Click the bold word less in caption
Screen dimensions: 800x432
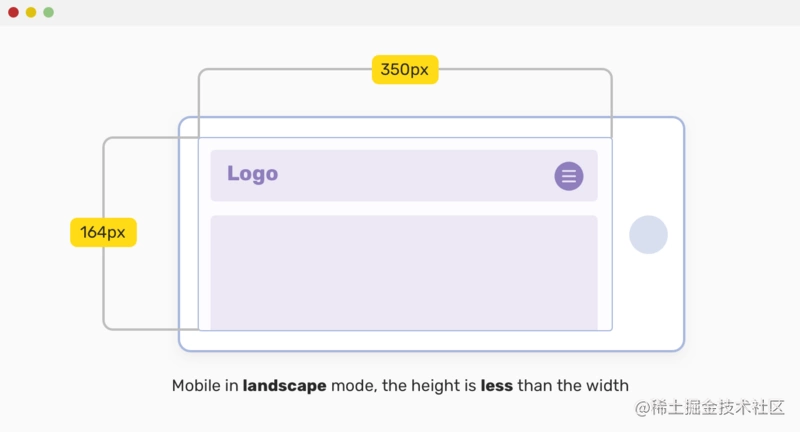tap(496, 386)
